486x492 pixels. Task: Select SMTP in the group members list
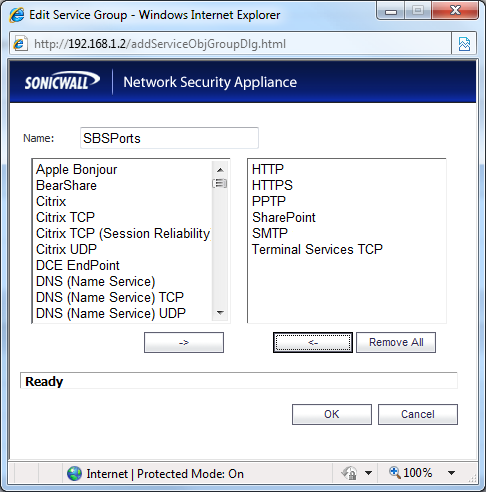[x=270, y=233]
